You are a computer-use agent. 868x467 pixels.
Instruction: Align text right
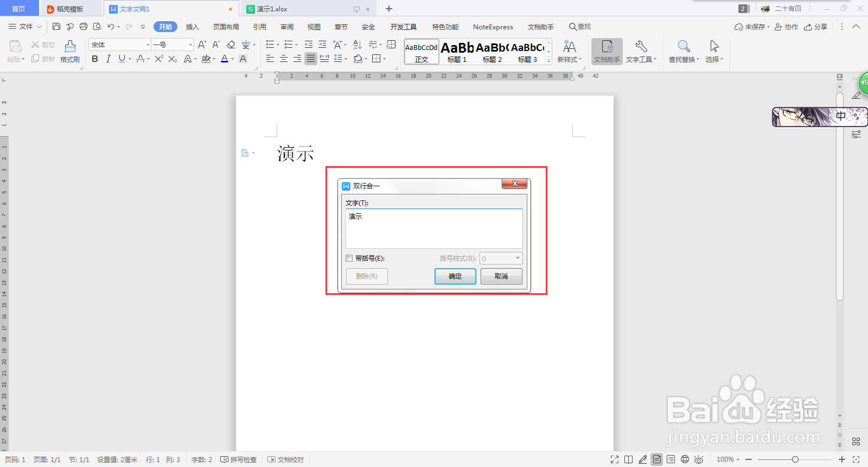(297, 59)
